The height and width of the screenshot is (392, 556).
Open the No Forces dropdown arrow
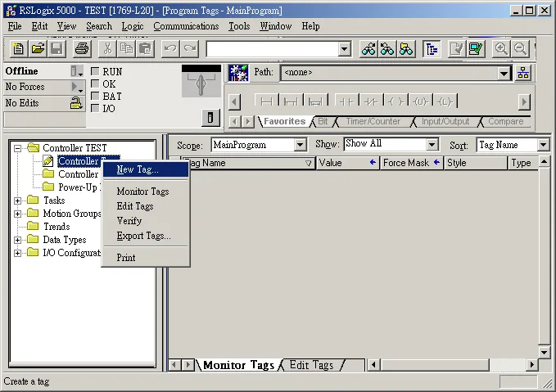(77, 87)
